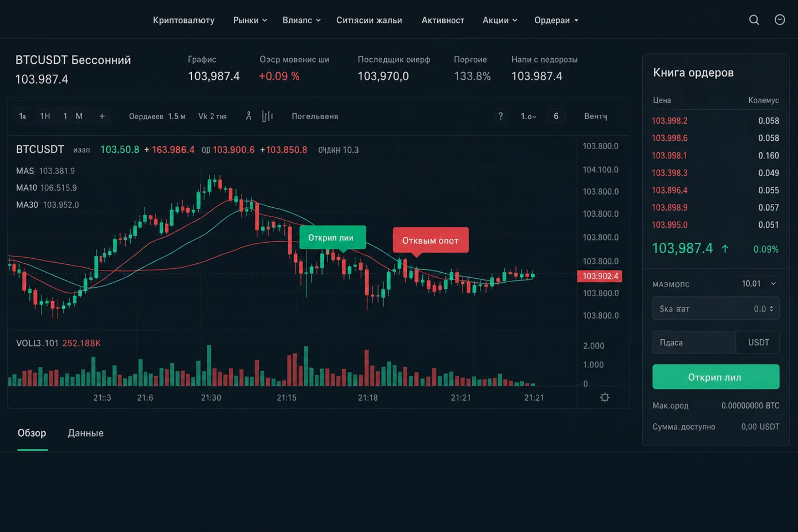Screen dimensions: 798x532
Task: Adjust amount with 0.0 stepper arrows
Action: (x=771, y=309)
